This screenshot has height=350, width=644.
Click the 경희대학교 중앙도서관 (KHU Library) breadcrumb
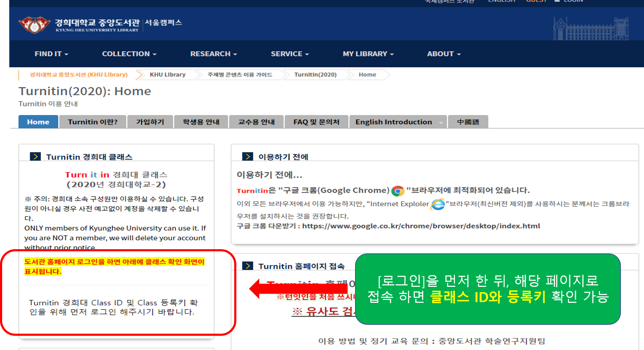[79, 75]
